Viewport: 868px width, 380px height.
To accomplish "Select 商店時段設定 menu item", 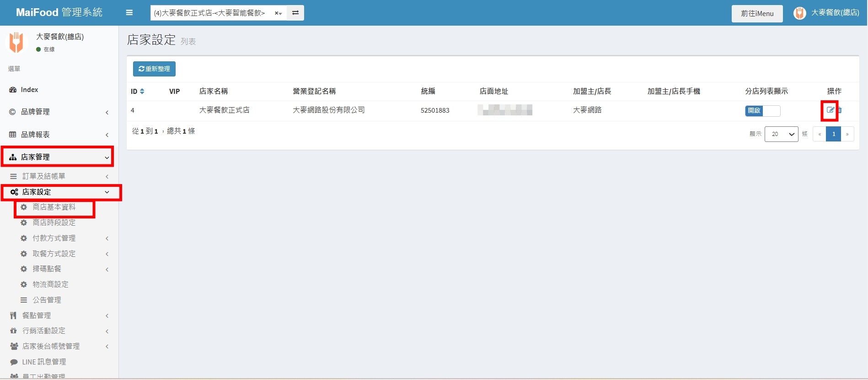I will [x=54, y=223].
